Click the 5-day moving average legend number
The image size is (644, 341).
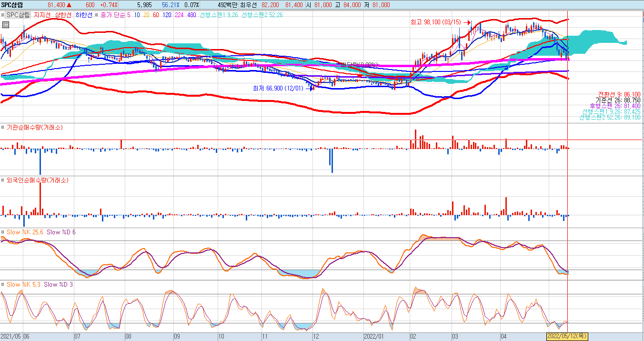(x=129, y=15)
